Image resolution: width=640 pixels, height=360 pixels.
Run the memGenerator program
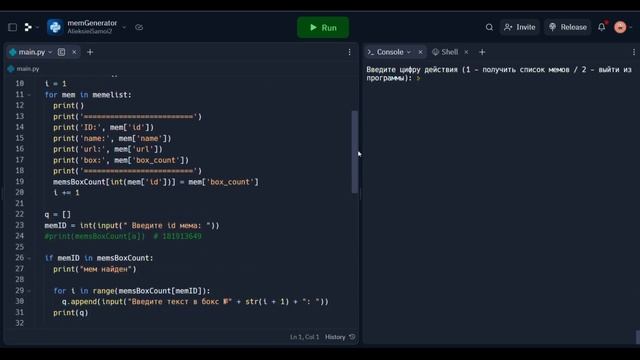click(323, 27)
